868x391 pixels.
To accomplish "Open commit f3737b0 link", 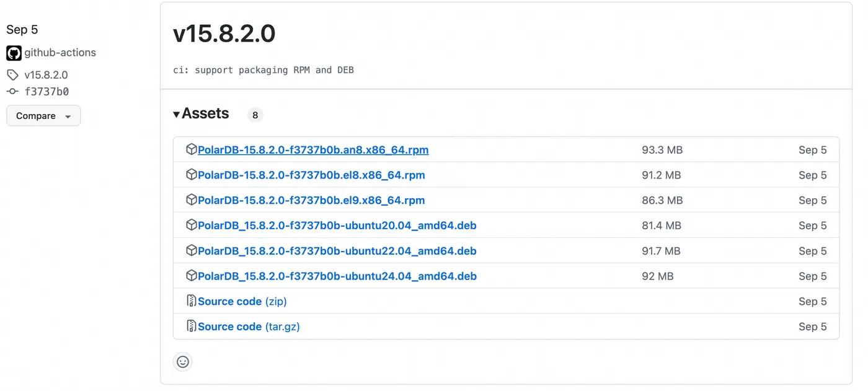I will pyautogui.click(x=46, y=92).
